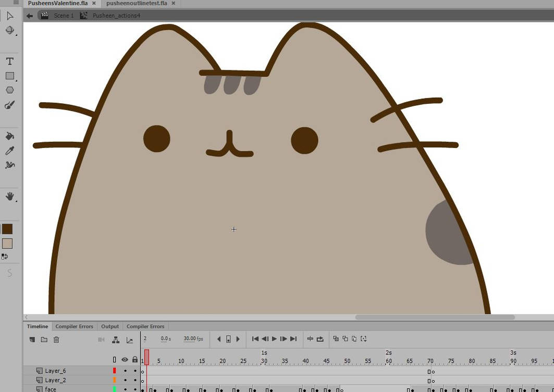554x392 pixels.
Task: Click frame 30 on the timeline ruler
Action: [x=264, y=361]
